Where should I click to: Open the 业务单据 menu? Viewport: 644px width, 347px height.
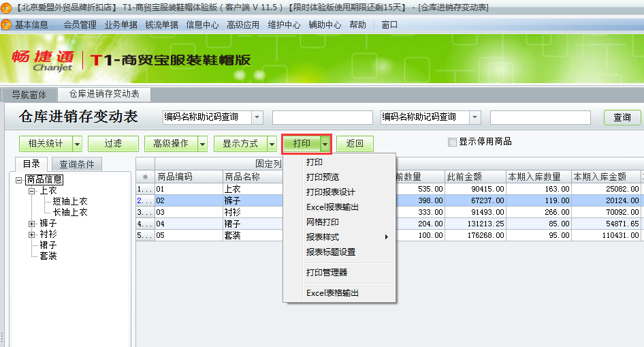point(120,25)
